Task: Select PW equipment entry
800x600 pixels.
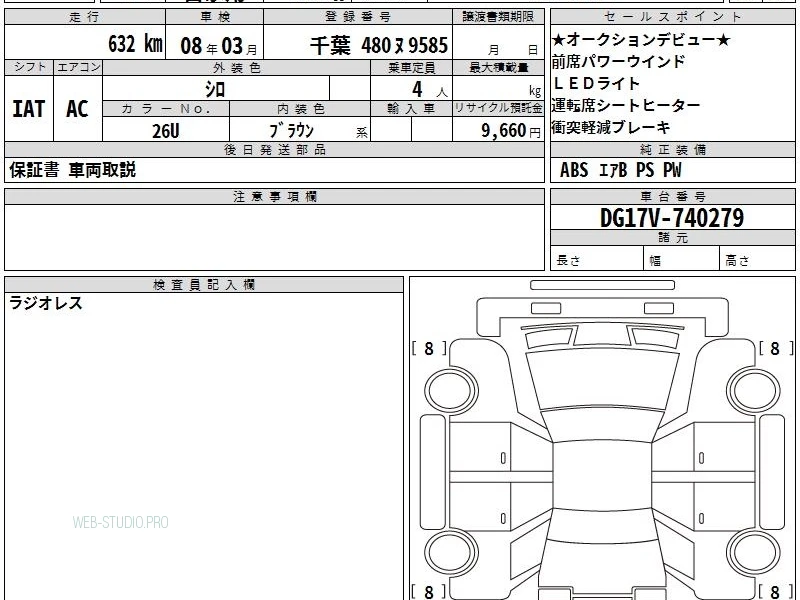Action: click(x=672, y=170)
